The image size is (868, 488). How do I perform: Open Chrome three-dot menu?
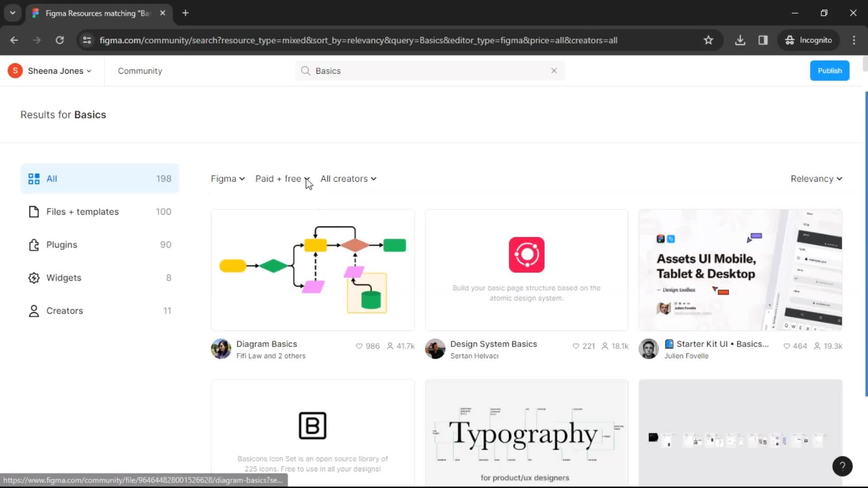point(854,40)
